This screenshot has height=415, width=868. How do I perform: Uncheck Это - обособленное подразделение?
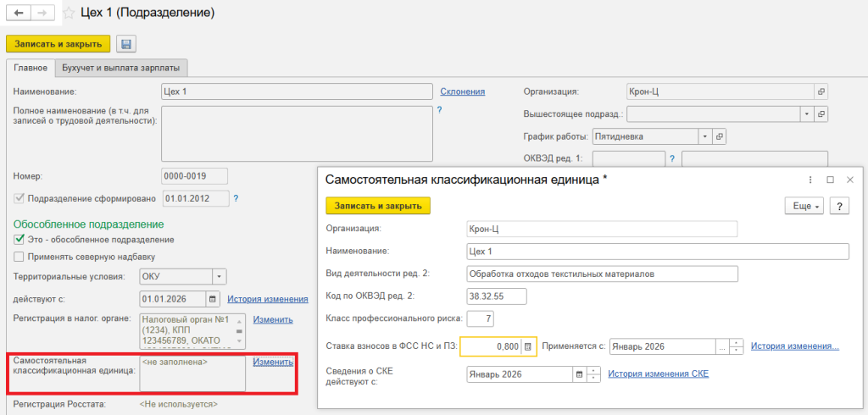point(19,240)
